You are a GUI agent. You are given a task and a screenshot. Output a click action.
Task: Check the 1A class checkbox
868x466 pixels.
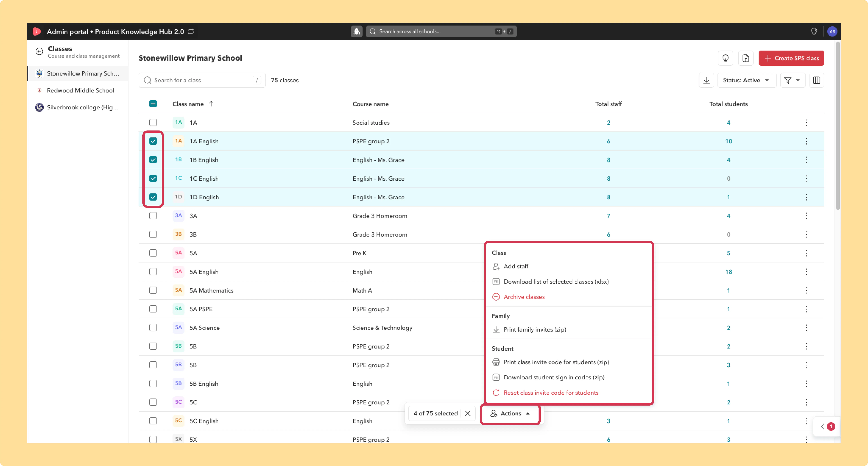[153, 123]
